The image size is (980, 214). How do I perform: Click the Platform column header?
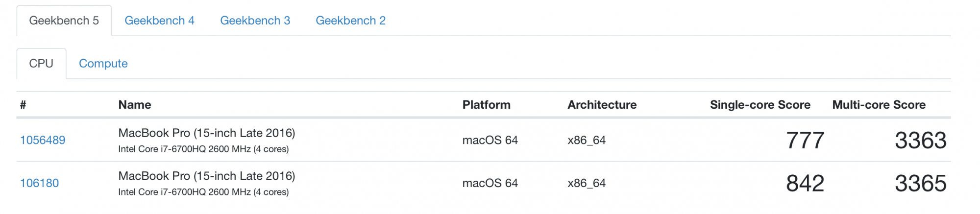[487, 105]
